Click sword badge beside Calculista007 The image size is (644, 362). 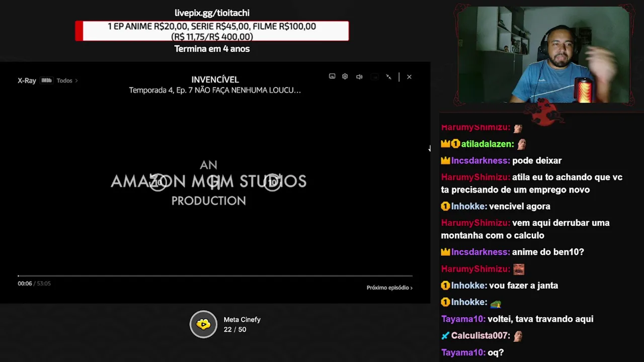(x=445, y=335)
